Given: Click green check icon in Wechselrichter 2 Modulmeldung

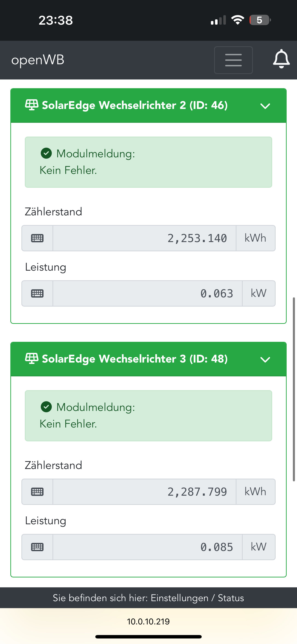Looking at the screenshot, I should (46, 153).
